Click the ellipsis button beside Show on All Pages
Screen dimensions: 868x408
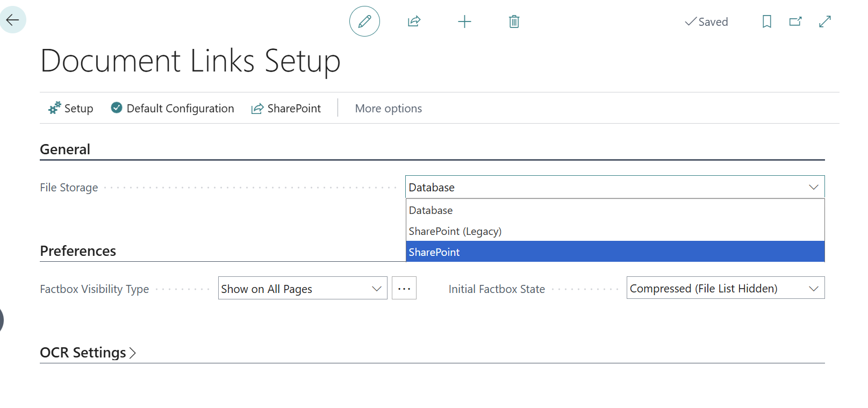click(x=404, y=289)
